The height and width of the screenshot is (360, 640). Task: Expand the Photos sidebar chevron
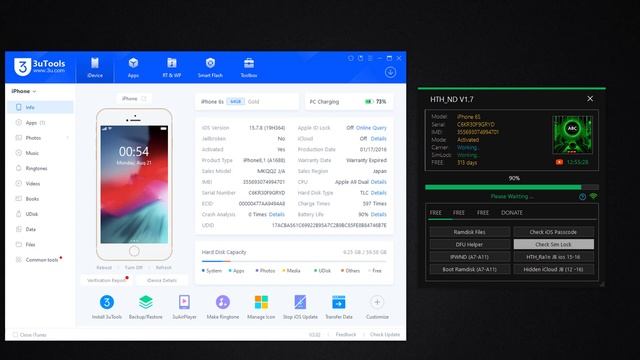pyautogui.click(x=68, y=138)
